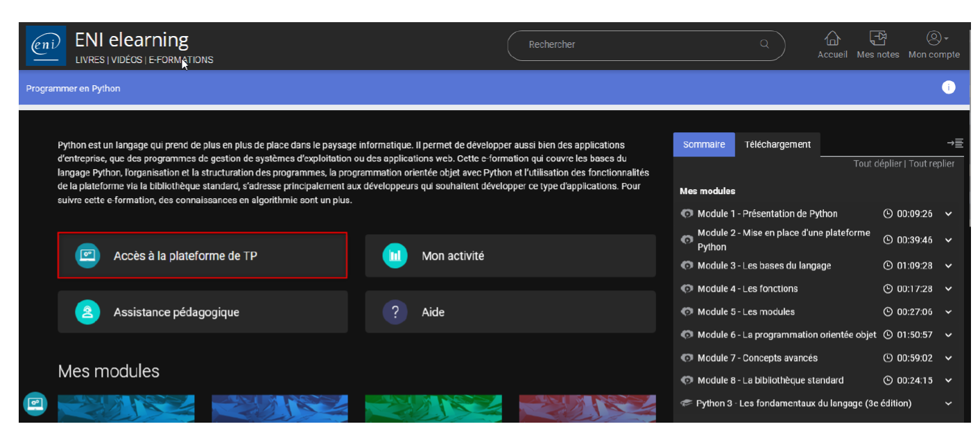Viewport: 980px width, 431px height.
Task: Open the Mes notes icon
Action: point(878,38)
